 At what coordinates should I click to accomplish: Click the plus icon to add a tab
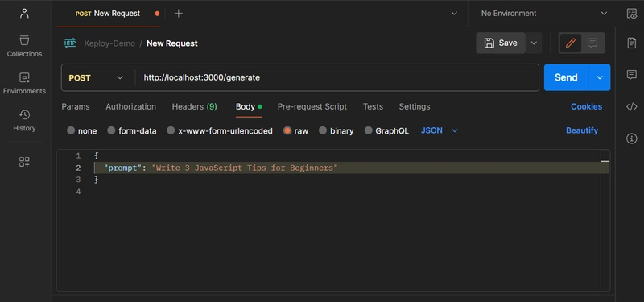[178, 14]
